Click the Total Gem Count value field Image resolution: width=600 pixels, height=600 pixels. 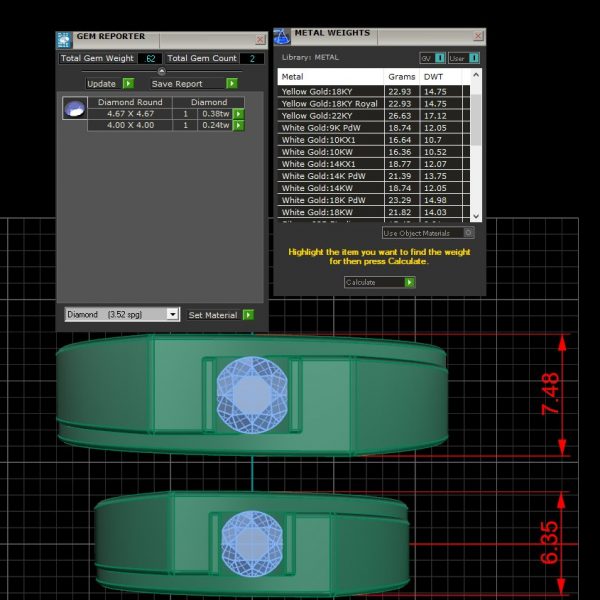[x=252, y=58]
